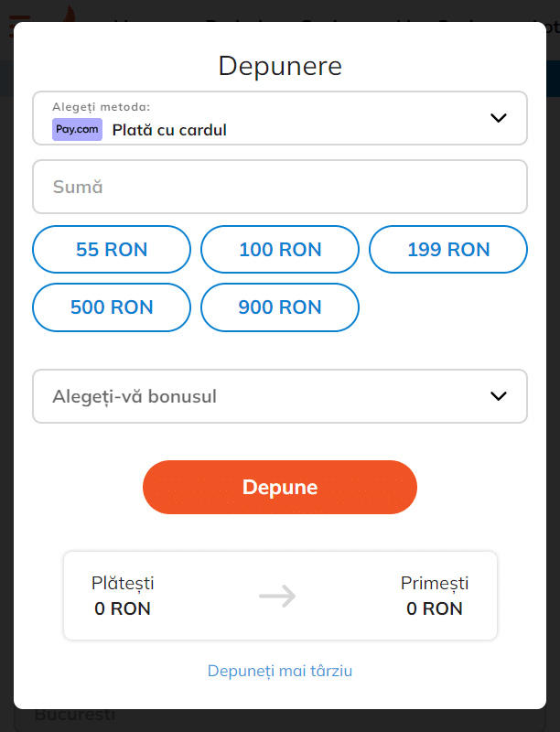Open the 'Plată cu cardul' method dropdown
This screenshot has height=732, width=560.
(x=279, y=119)
